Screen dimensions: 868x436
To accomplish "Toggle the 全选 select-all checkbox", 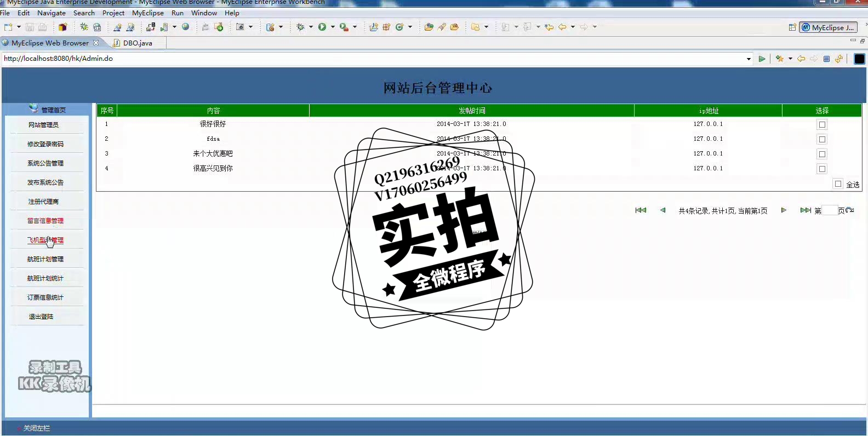I will coord(838,184).
